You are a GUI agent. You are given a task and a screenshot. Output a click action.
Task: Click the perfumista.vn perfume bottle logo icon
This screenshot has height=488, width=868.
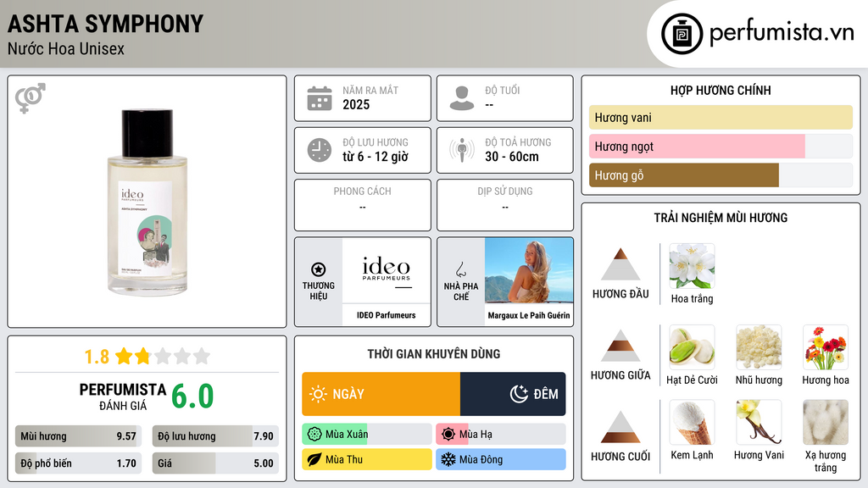click(682, 34)
